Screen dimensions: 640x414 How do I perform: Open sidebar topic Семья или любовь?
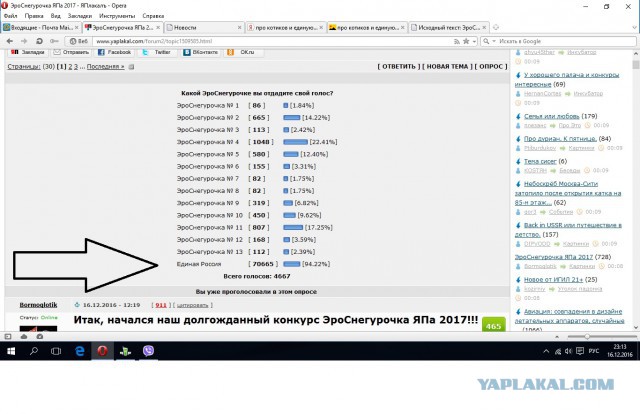click(551, 116)
